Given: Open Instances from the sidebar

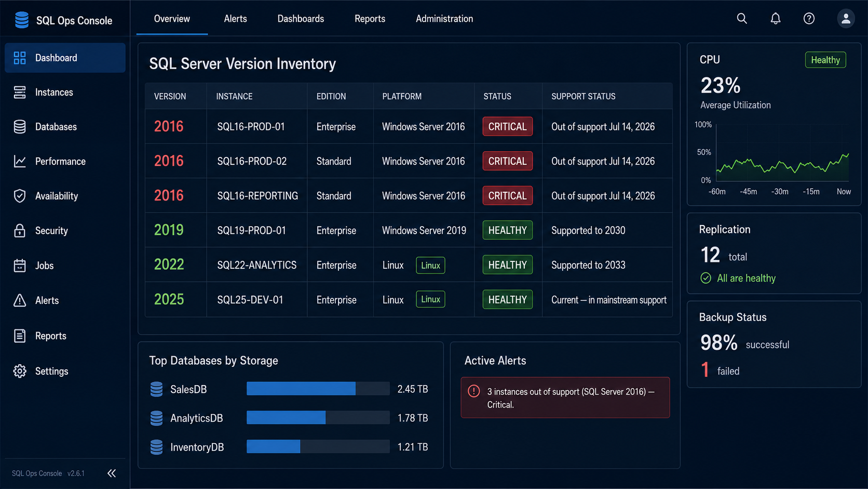Looking at the screenshot, I should pos(54,92).
